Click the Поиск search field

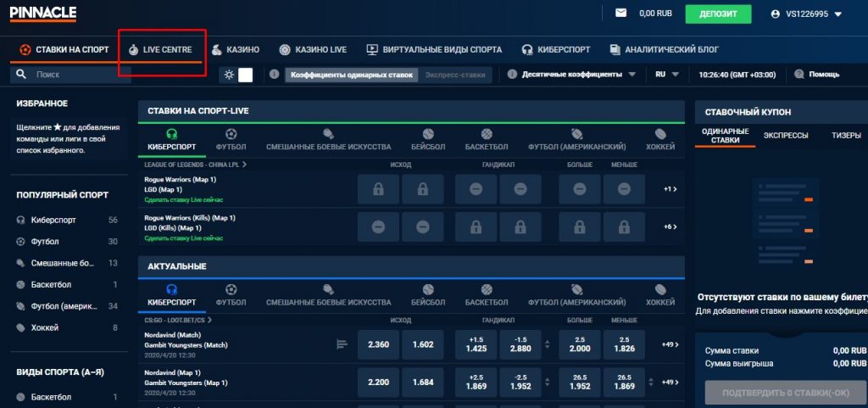click(x=71, y=75)
